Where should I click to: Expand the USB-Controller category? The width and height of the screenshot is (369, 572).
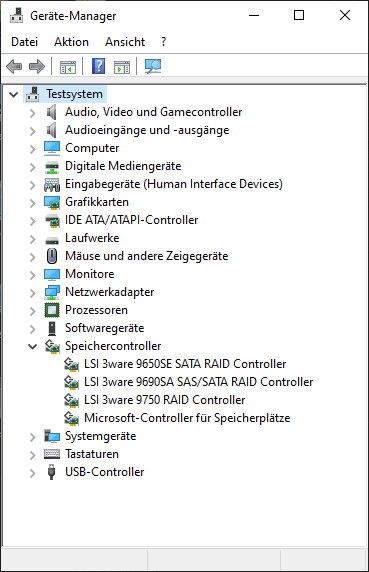tap(33, 473)
